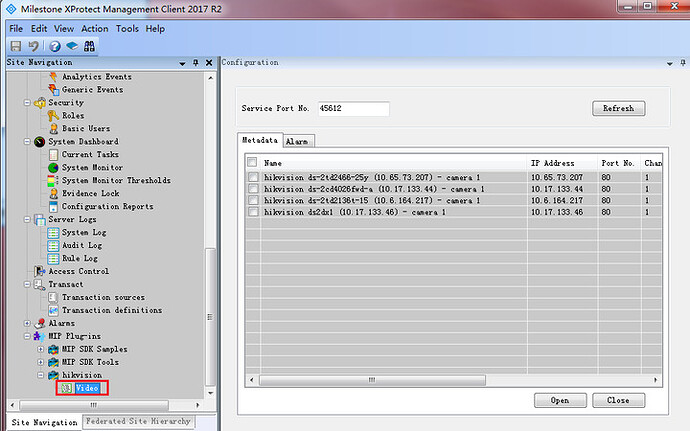Collapse the Server Logs tree node
The height and width of the screenshot is (431, 690).
point(27,219)
